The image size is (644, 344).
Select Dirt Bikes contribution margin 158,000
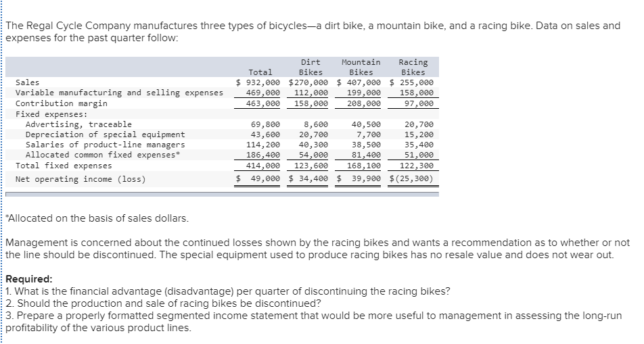pyautogui.click(x=311, y=103)
